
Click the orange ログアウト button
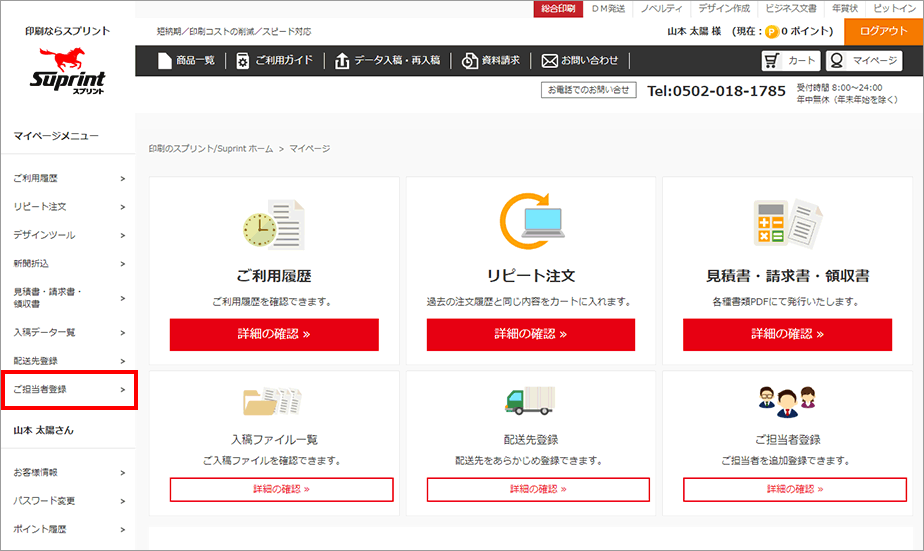[883, 31]
